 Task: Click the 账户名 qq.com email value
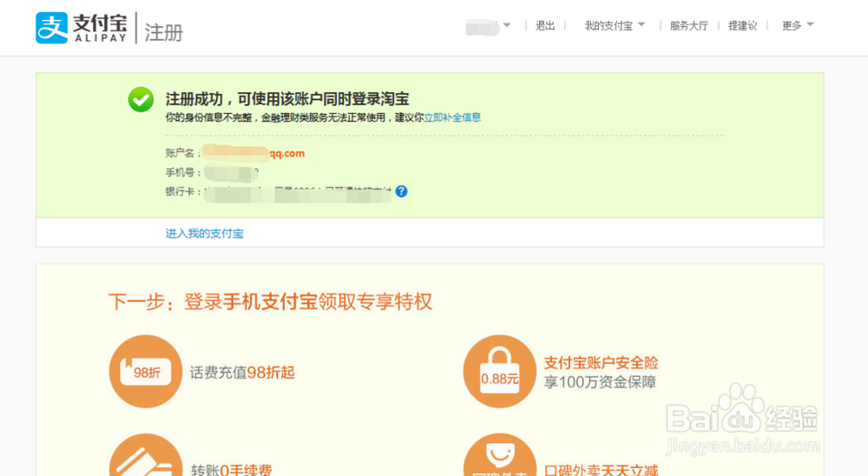[253, 153]
